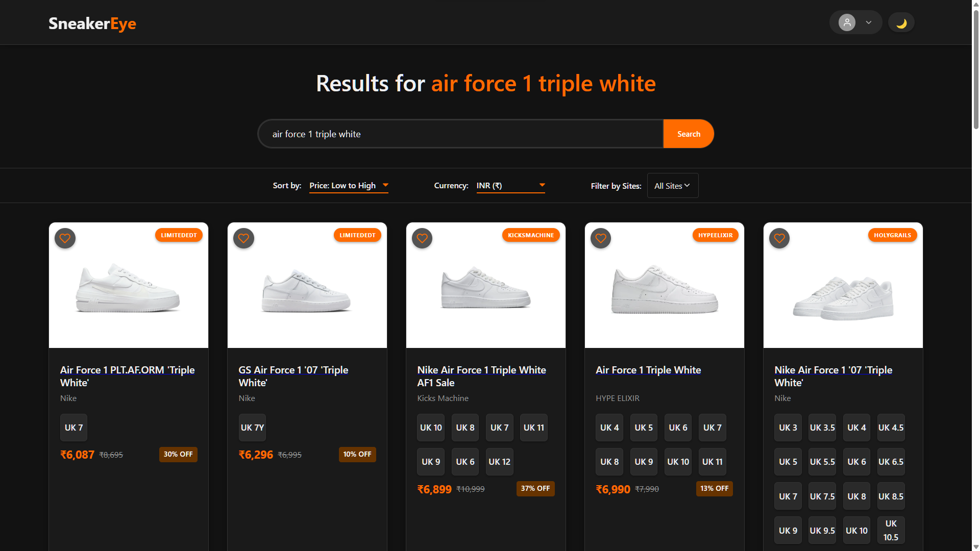Click the orange Search button

click(x=688, y=134)
